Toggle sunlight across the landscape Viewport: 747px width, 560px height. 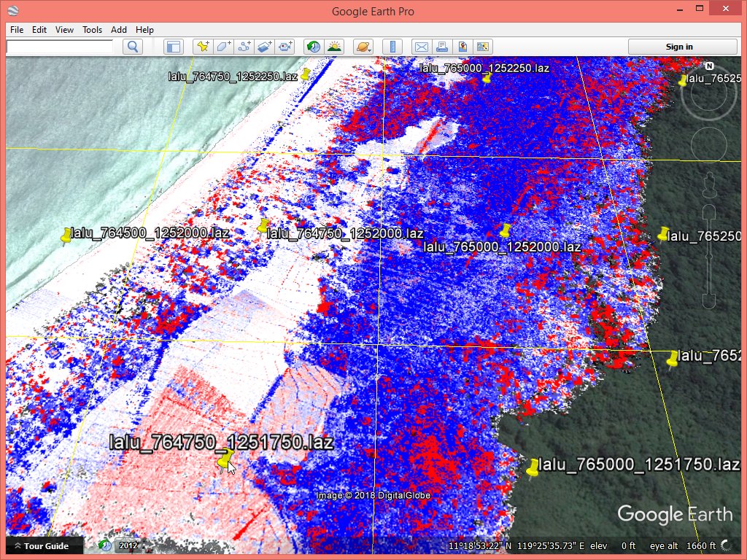334,47
